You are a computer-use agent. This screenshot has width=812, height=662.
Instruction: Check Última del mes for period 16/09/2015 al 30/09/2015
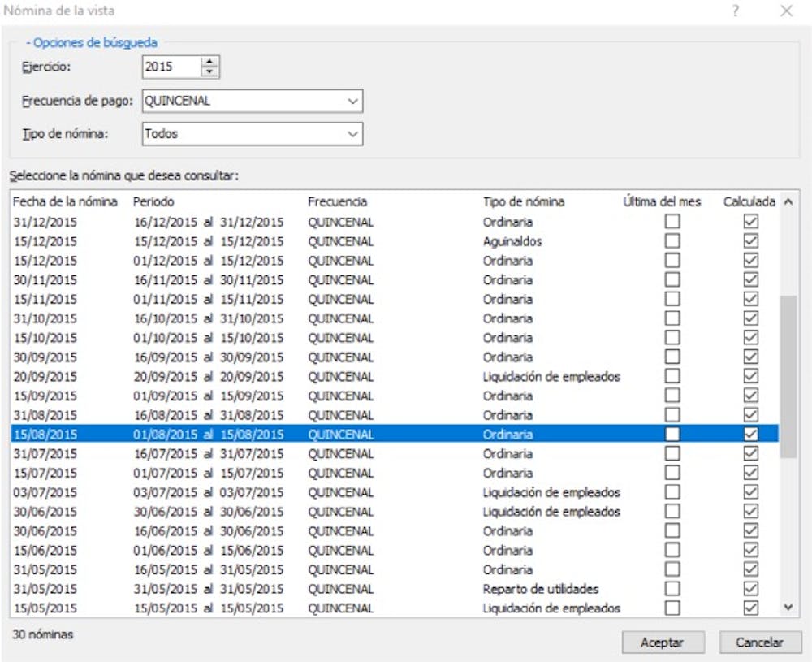tap(672, 357)
